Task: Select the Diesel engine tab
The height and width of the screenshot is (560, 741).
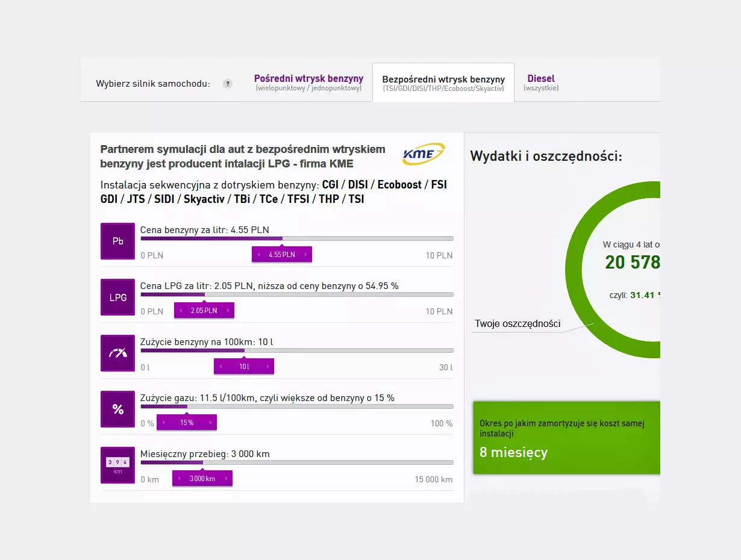Action: click(x=540, y=82)
